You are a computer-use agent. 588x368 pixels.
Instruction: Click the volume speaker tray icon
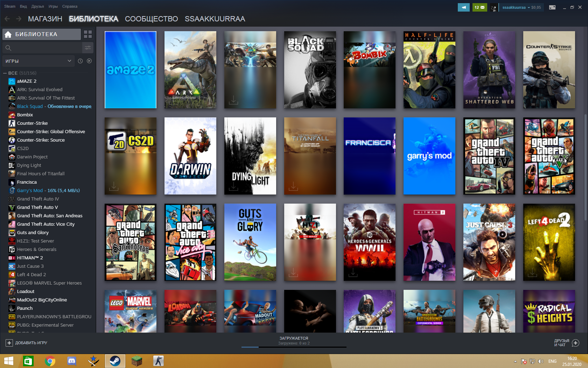coord(540,361)
